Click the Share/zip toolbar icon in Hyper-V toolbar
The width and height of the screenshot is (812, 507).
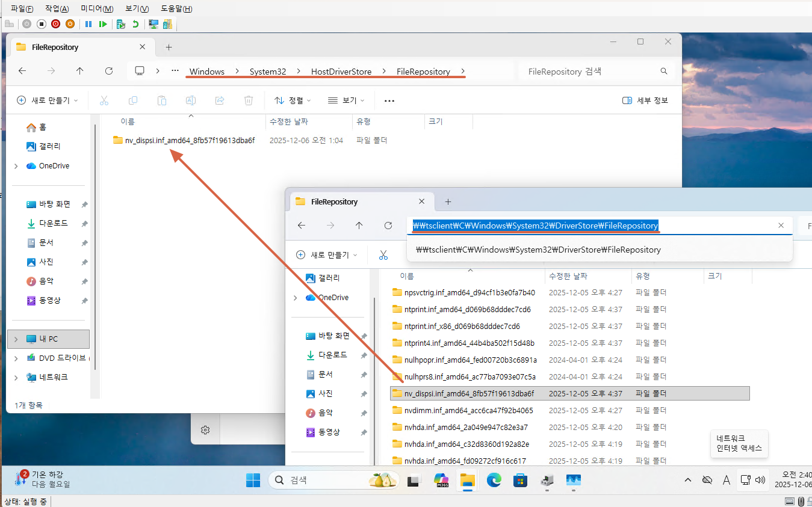point(167,24)
